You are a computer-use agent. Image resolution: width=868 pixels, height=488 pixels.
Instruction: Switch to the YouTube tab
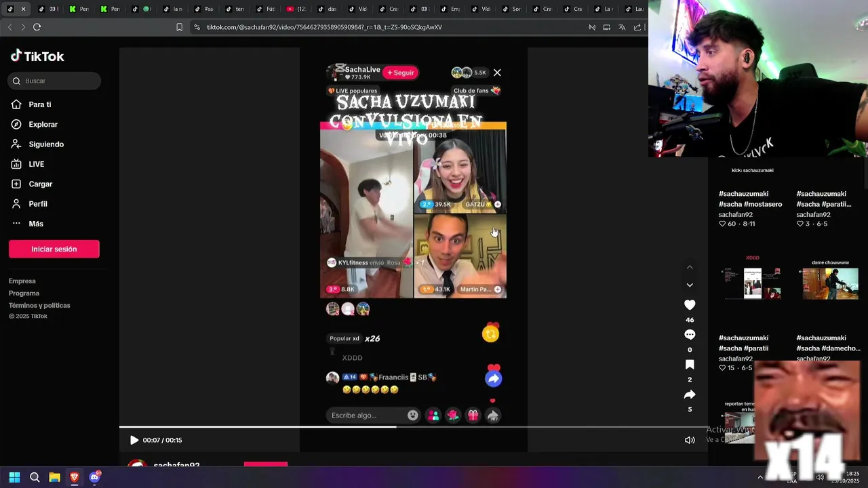tap(296, 9)
